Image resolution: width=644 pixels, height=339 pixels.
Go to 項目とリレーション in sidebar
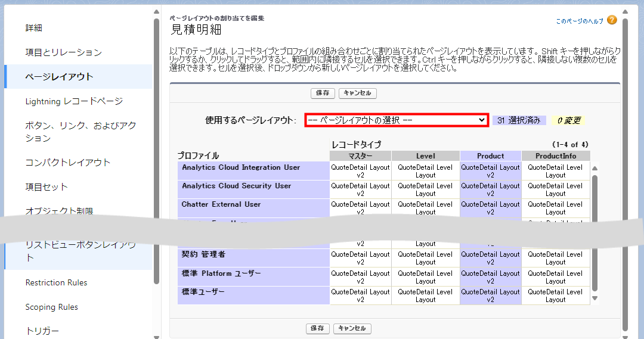(x=64, y=52)
